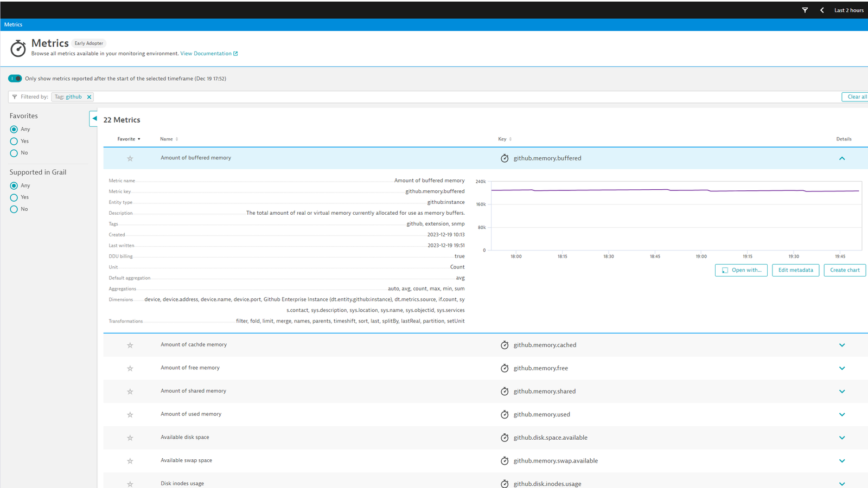Click github.disk.space.available metric icon
This screenshot has height=488, width=868.
(505, 438)
